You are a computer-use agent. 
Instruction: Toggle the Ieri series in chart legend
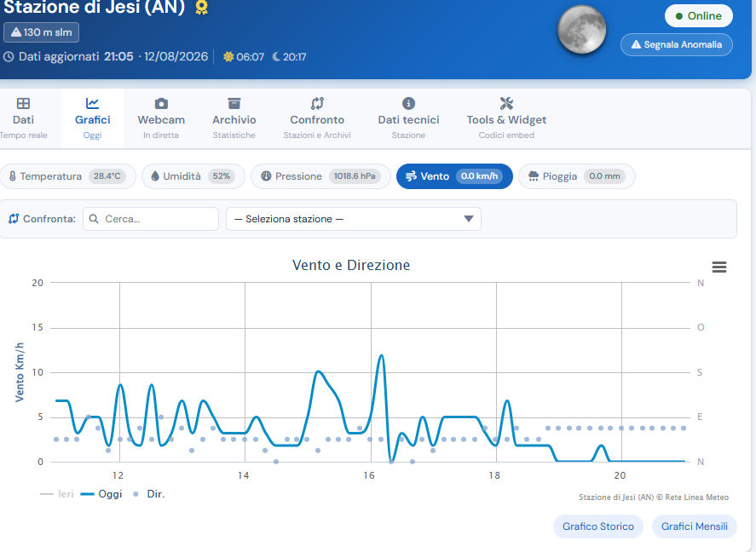[57, 494]
